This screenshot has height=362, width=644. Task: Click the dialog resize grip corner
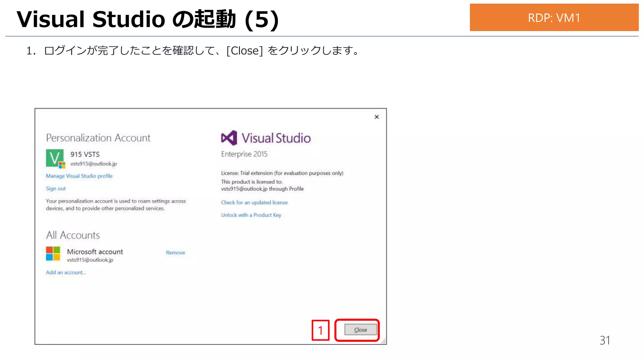click(383, 342)
